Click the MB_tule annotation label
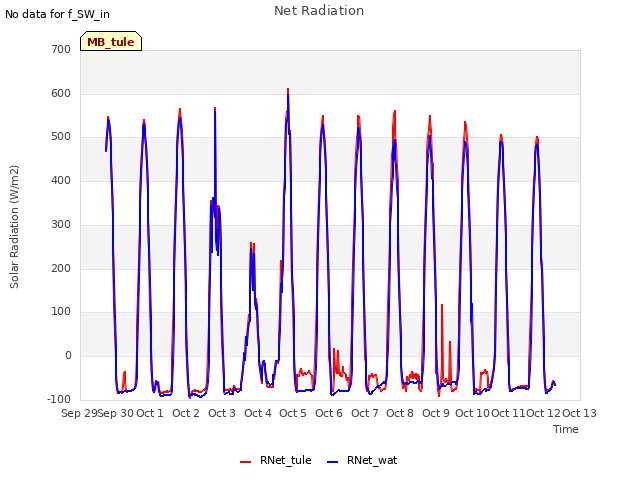The height and width of the screenshot is (480, 640). click(111, 41)
